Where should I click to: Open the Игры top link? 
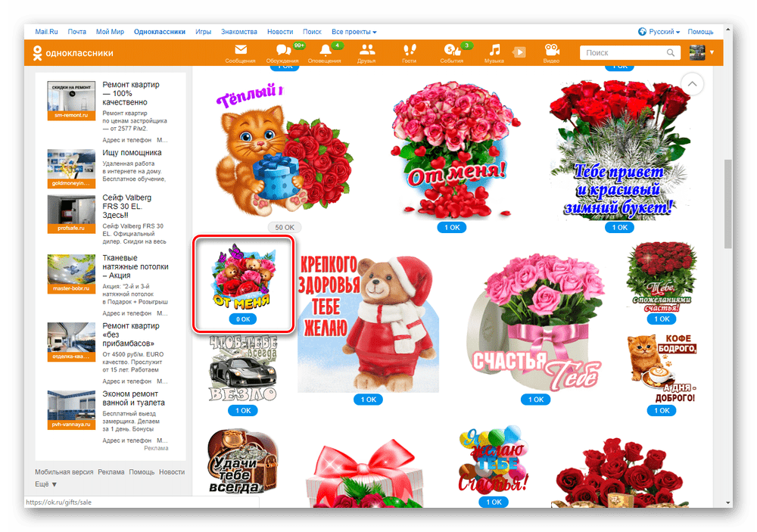203,31
